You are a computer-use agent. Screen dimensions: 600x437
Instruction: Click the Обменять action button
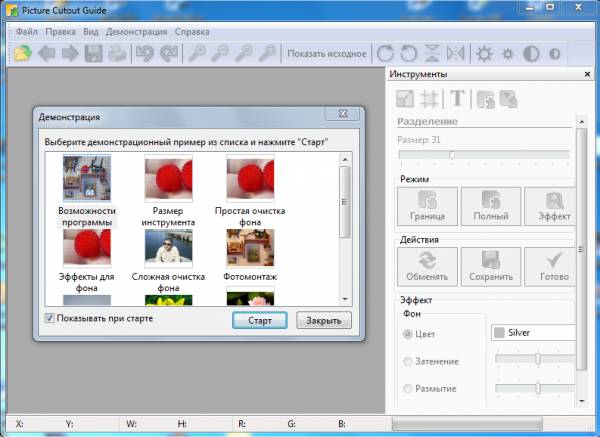coord(427,267)
